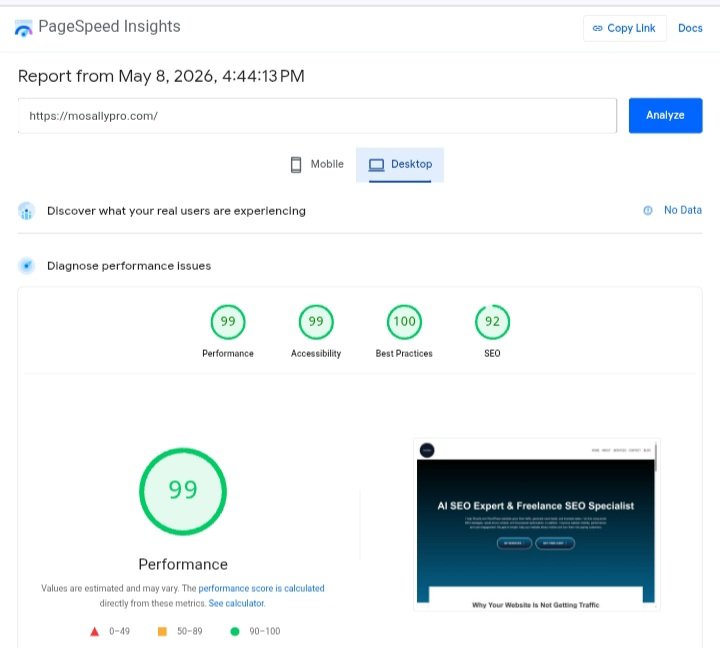The height and width of the screenshot is (648, 720).
Task: Click the Diagnose performance issues icon
Action: tap(27, 266)
